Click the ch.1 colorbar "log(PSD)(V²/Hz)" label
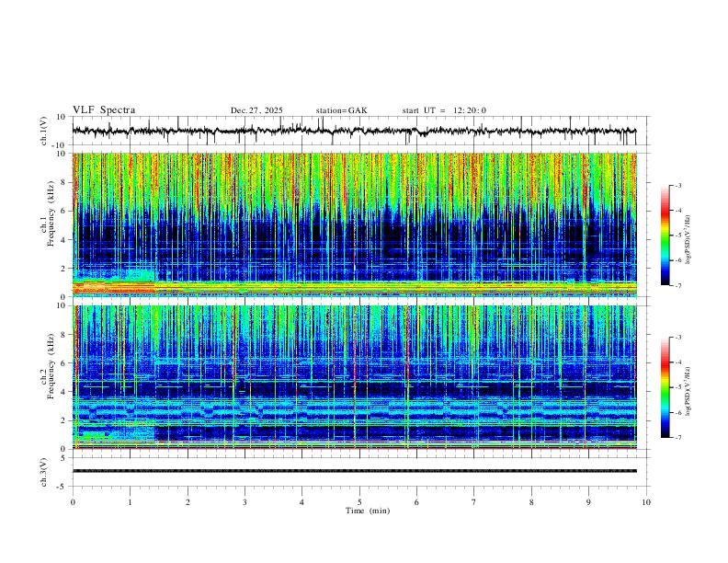This screenshot has width=728, height=563. coord(688,239)
